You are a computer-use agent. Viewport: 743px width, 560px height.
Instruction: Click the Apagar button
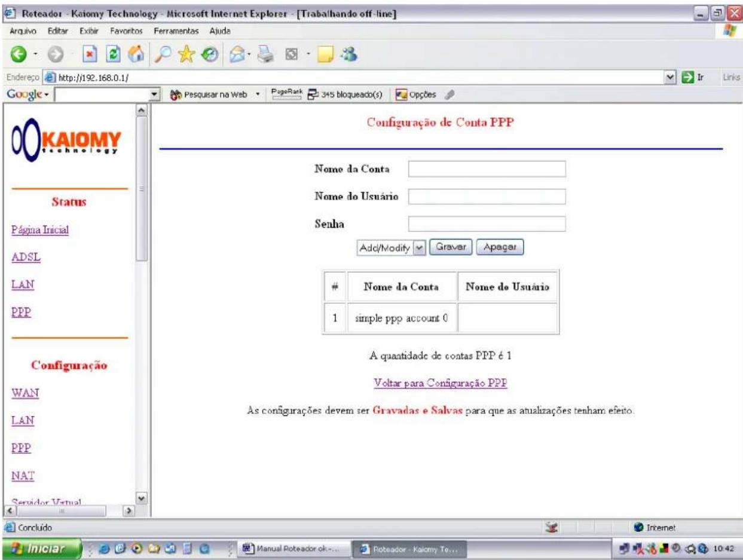pos(500,247)
